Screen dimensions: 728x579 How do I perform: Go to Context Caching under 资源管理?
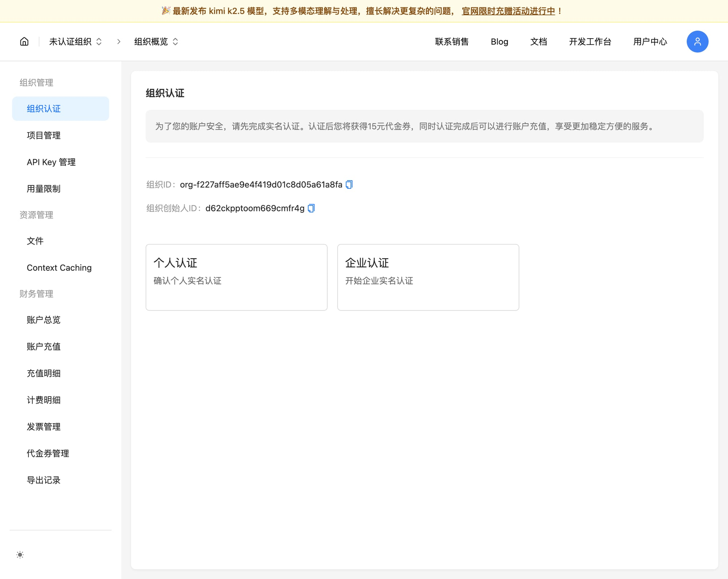click(59, 268)
